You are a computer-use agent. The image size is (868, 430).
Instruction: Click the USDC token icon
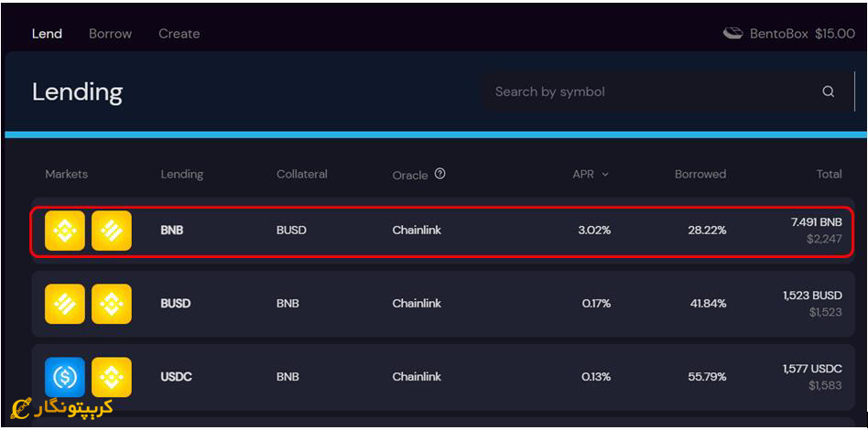click(x=65, y=377)
